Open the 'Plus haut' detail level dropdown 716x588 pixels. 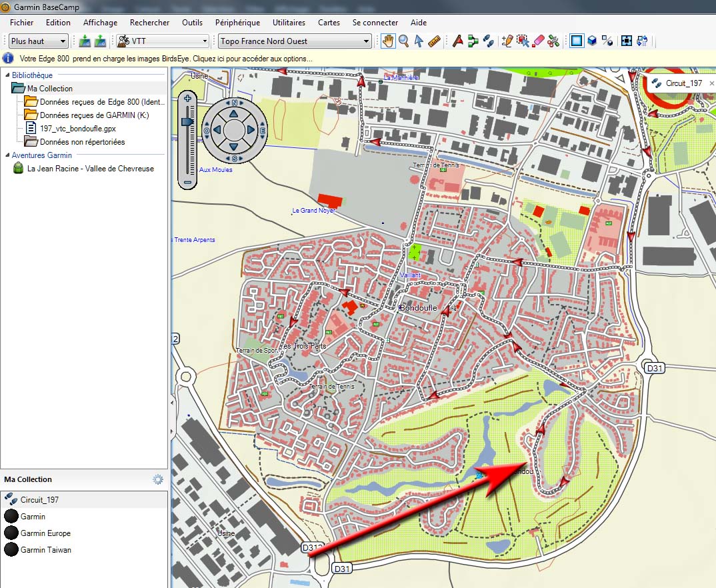[39, 41]
